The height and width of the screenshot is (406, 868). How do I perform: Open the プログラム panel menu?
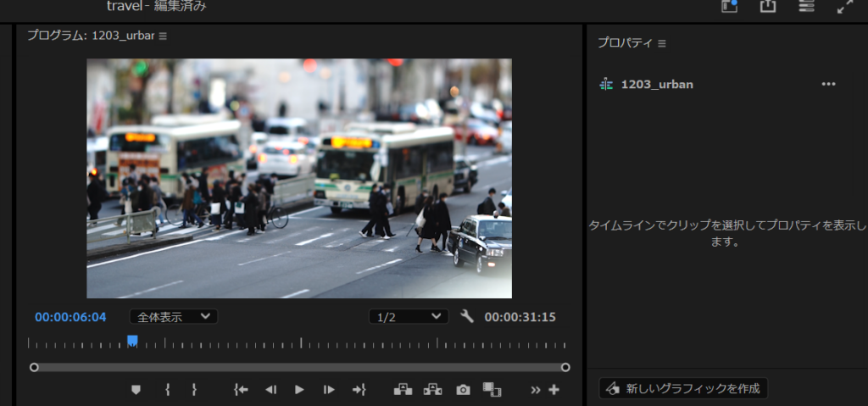(x=164, y=36)
